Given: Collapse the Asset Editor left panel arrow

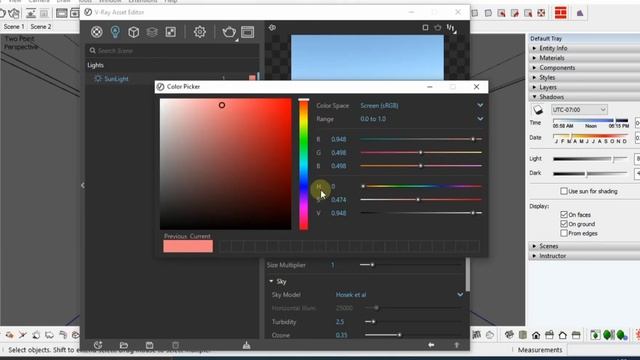Looking at the screenshot, I should (82, 185).
